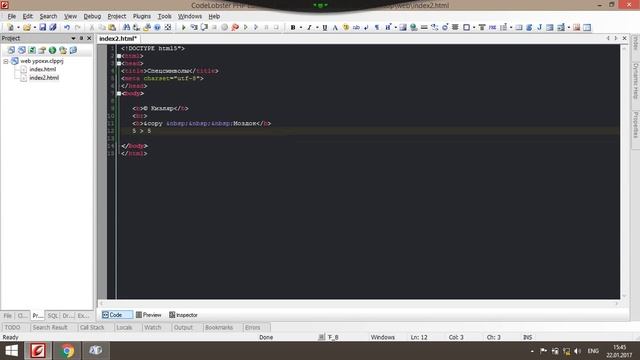640x360 pixels.
Task: Open dropdown arrow next to Open folder
Action: coord(35,27)
